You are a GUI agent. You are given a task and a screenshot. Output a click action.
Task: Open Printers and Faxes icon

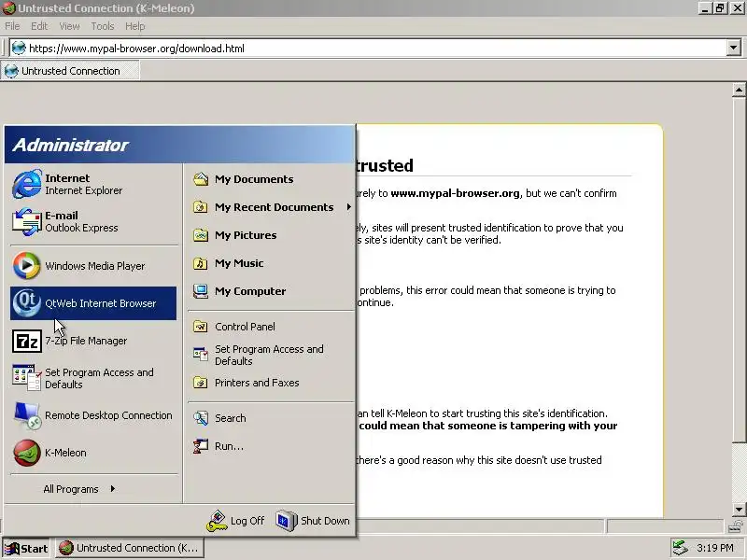tap(201, 383)
